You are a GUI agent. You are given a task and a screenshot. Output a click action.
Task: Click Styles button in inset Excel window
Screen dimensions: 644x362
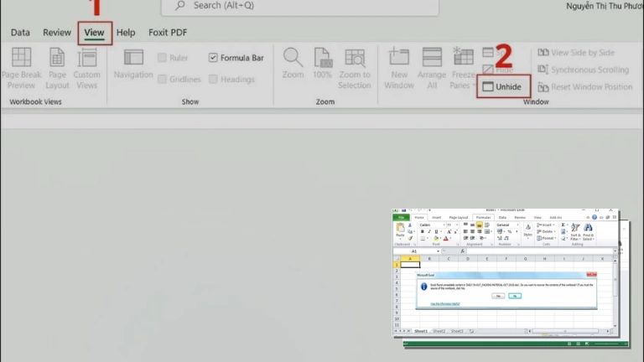[x=527, y=230]
